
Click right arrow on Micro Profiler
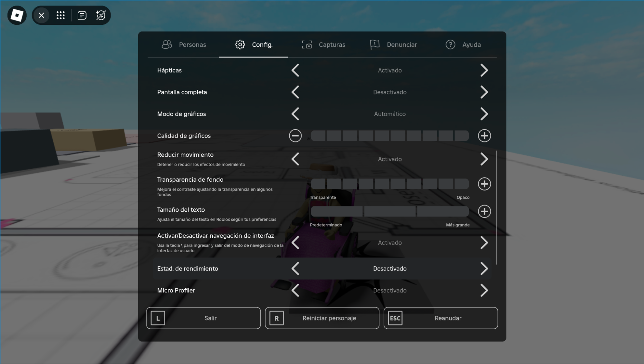(x=484, y=290)
